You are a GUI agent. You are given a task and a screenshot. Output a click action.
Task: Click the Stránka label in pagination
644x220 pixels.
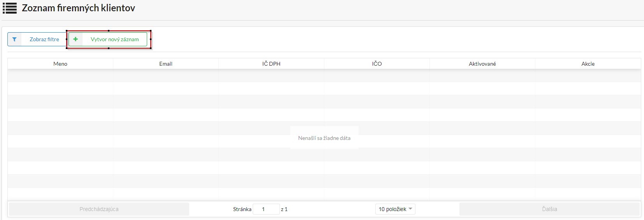[x=242, y=209]
